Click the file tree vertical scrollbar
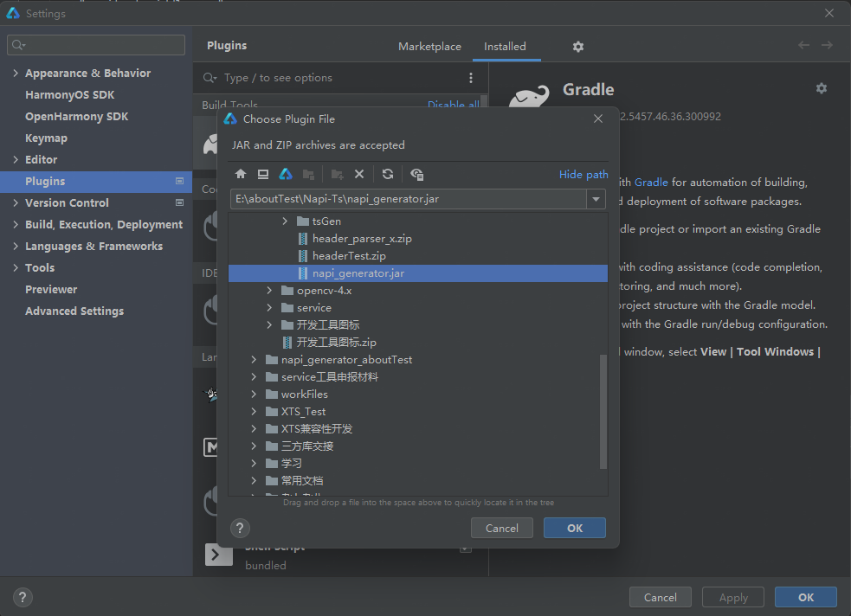Image resolution: width=851 pixels, height=616 pixels. 603,411
